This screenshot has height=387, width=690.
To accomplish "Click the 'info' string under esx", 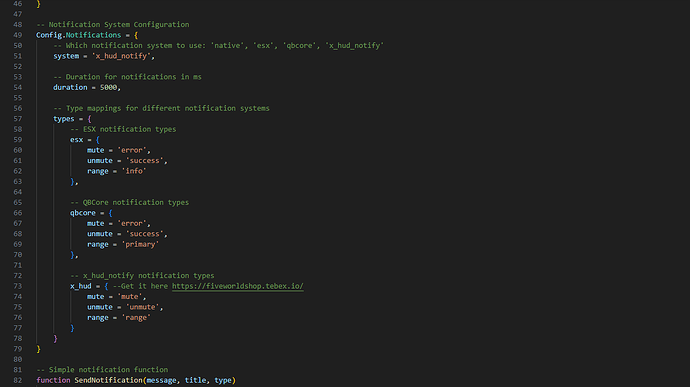I will point(134,171).
